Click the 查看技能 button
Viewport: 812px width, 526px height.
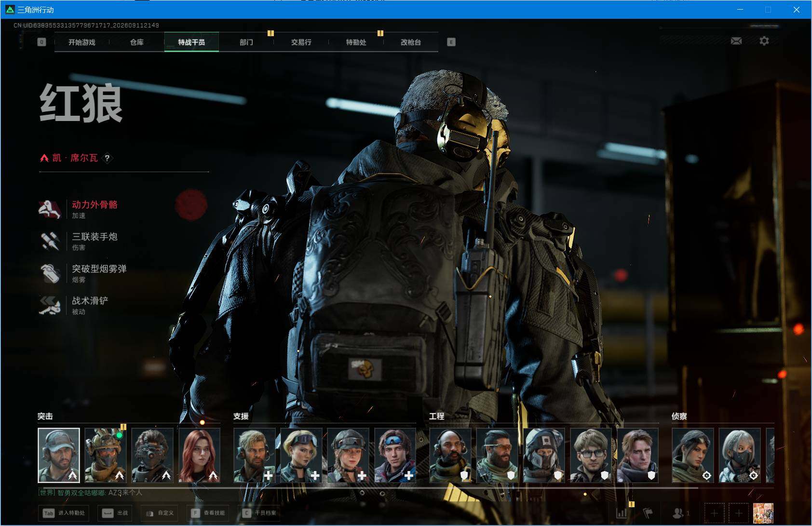coord(207,513)
